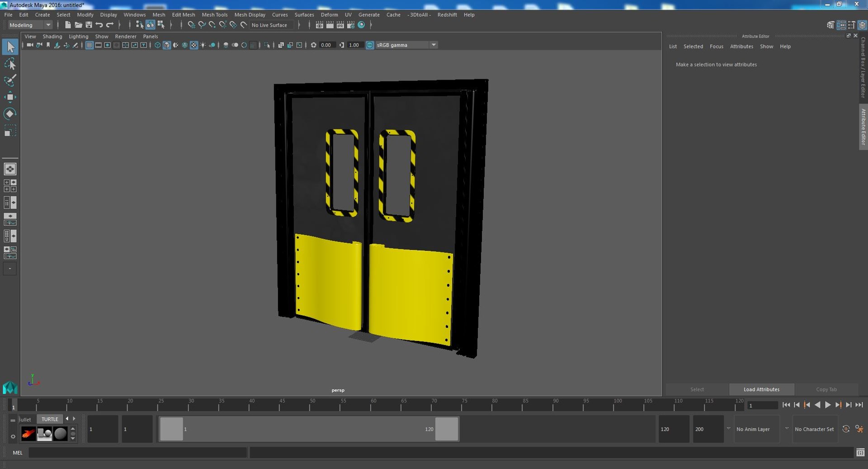Toggle the viewport grid display
The height and width of the screenshot is (469, 868).
tap(89, 45)
